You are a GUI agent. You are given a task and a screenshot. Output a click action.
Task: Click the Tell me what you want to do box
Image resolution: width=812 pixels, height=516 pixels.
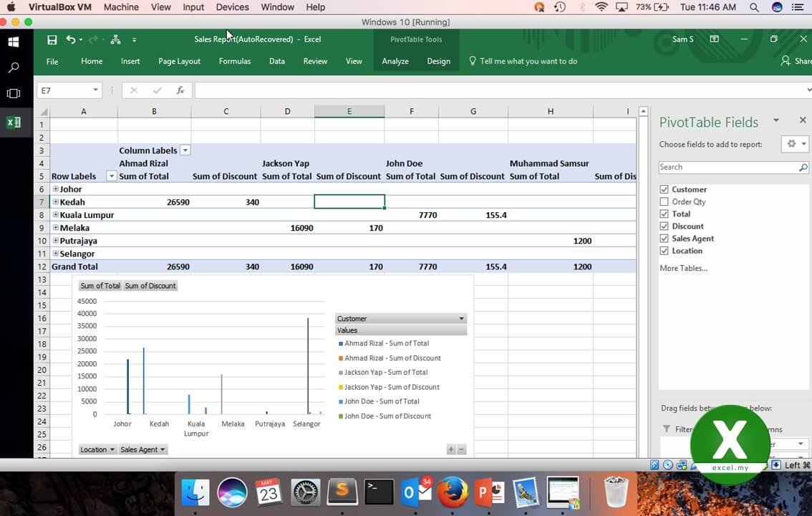coord(528,62)
